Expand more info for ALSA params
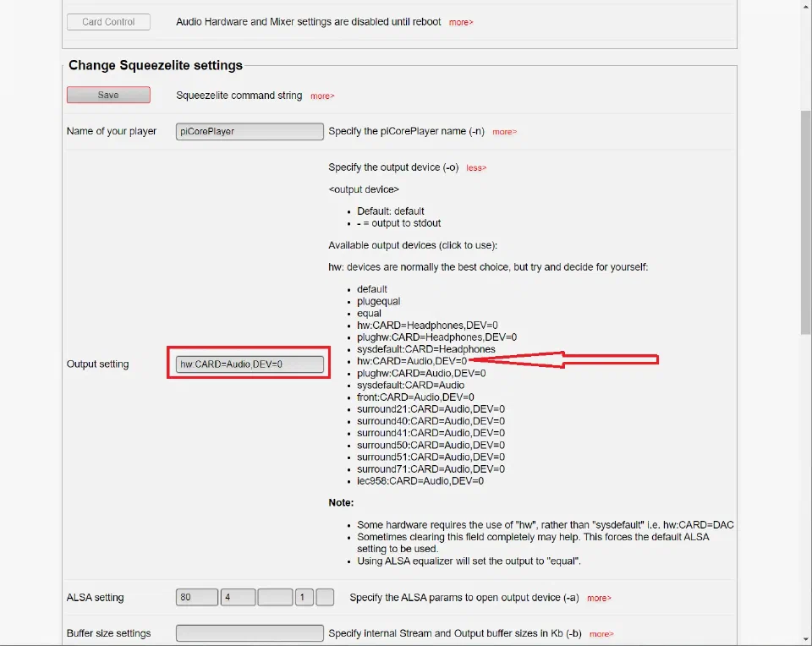 (599, 598)
